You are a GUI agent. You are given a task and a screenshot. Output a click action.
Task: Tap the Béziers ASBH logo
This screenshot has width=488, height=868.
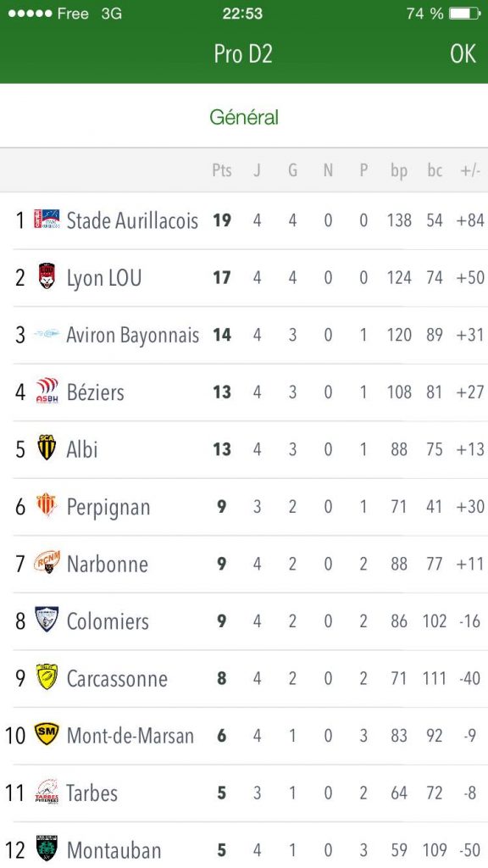click(x=47, y=390)
